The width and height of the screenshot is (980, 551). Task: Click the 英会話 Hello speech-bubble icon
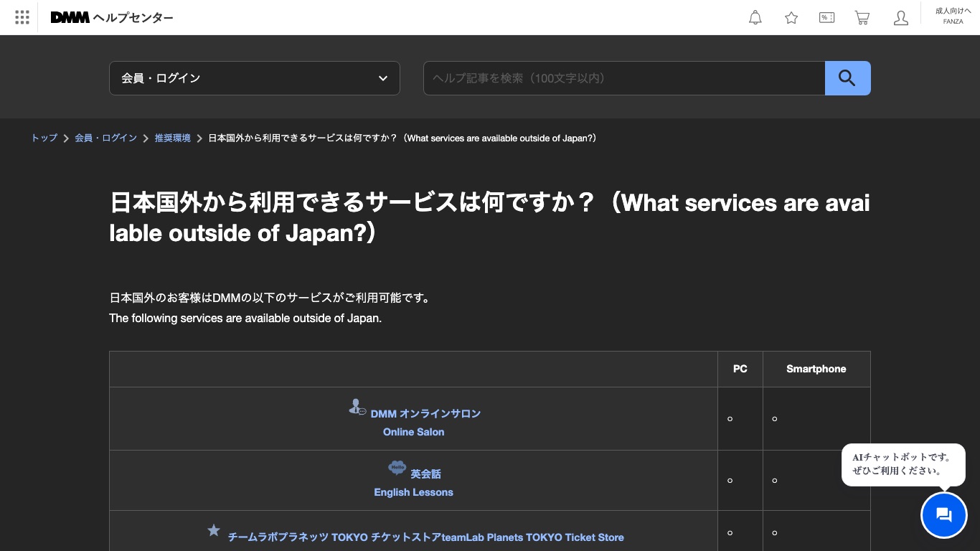(397, 468)
